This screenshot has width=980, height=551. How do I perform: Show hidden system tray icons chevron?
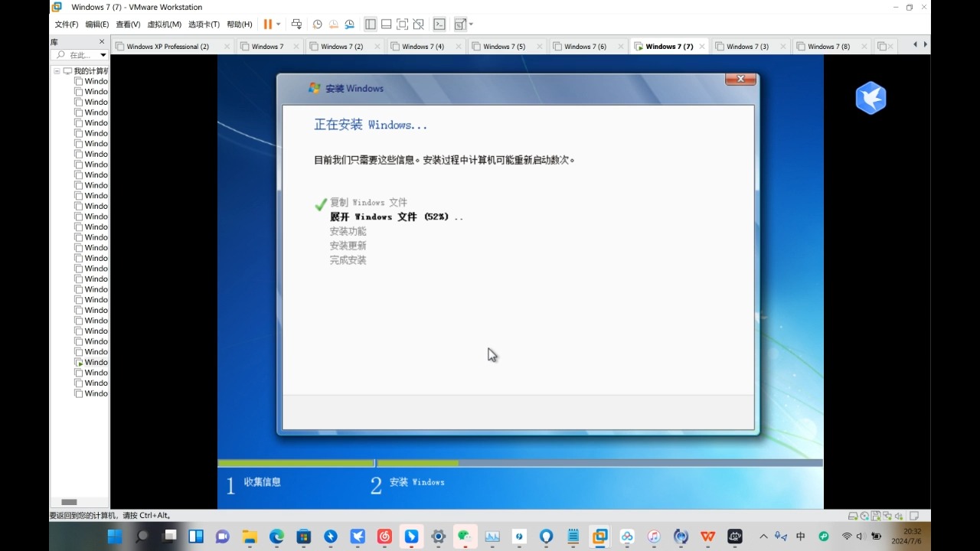pyautogui.click(x=763, y=536)
